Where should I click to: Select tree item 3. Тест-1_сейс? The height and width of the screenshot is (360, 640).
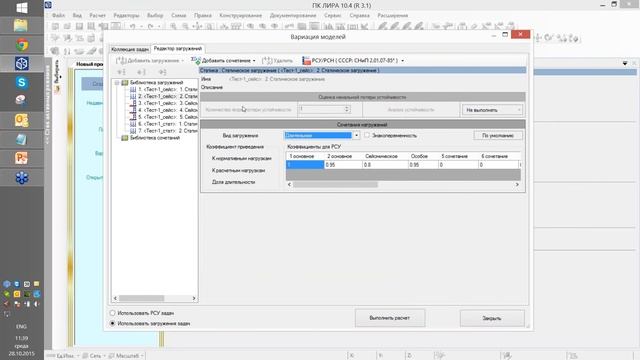coord(167,103)
